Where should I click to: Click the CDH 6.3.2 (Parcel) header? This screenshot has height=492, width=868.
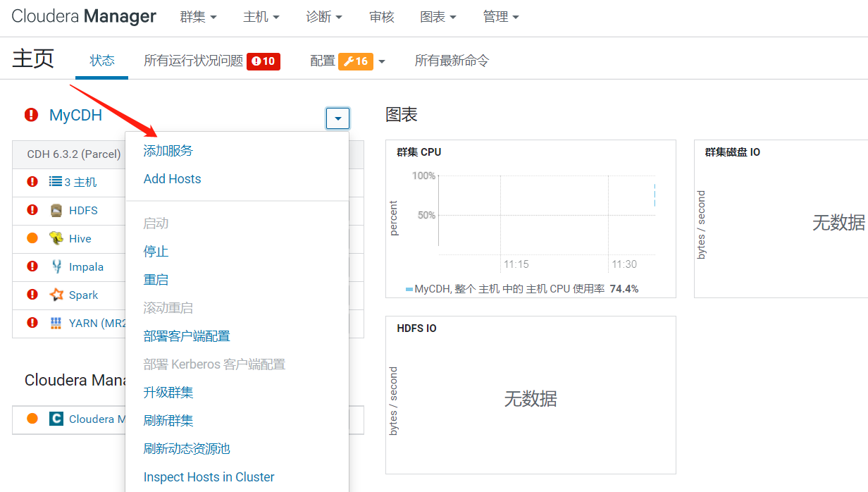click(x=74, y=154)
